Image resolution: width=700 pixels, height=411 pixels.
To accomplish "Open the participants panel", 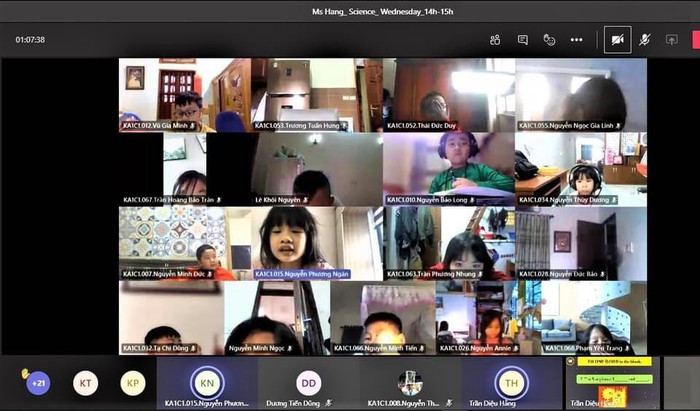I will tap(495, 40).
